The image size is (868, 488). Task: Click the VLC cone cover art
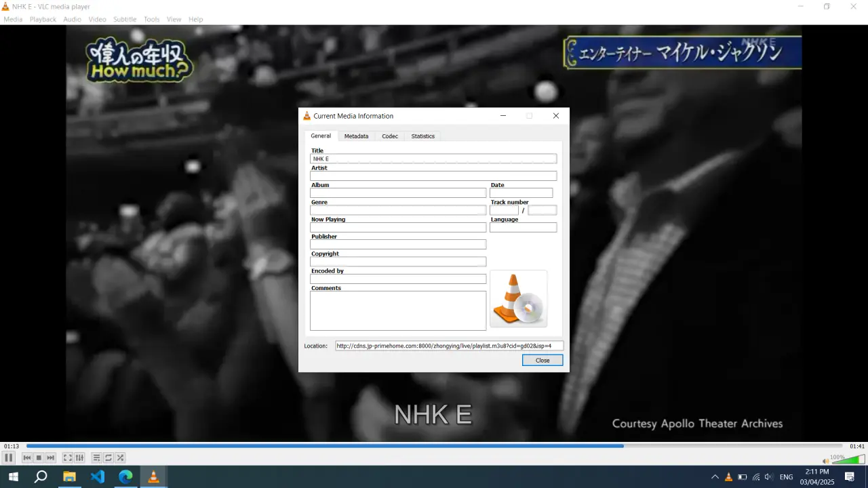pos(518,299)
